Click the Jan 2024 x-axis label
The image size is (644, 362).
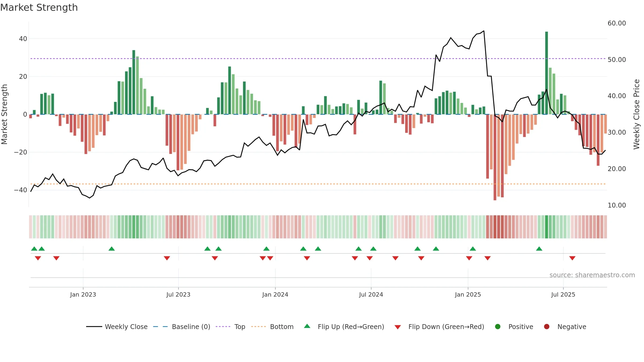(275, 294)
